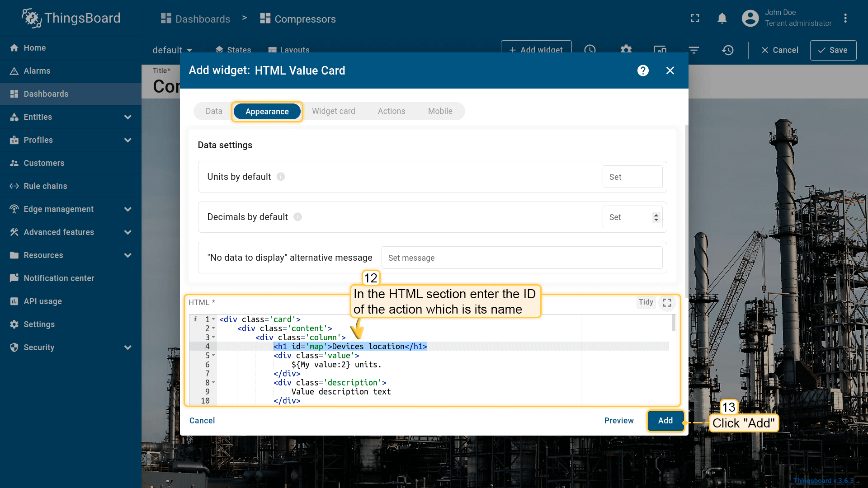Expand the Entities sidebar menu
Viewport: 868px width, 488px height.
coord(127,117)
